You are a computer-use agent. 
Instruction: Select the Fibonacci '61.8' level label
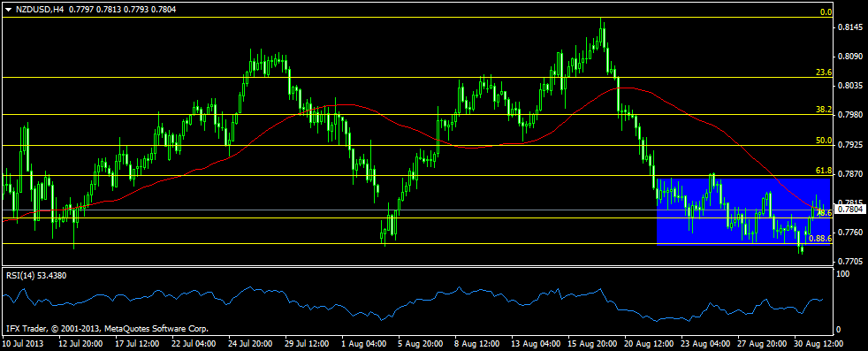(x=825, y=171)
